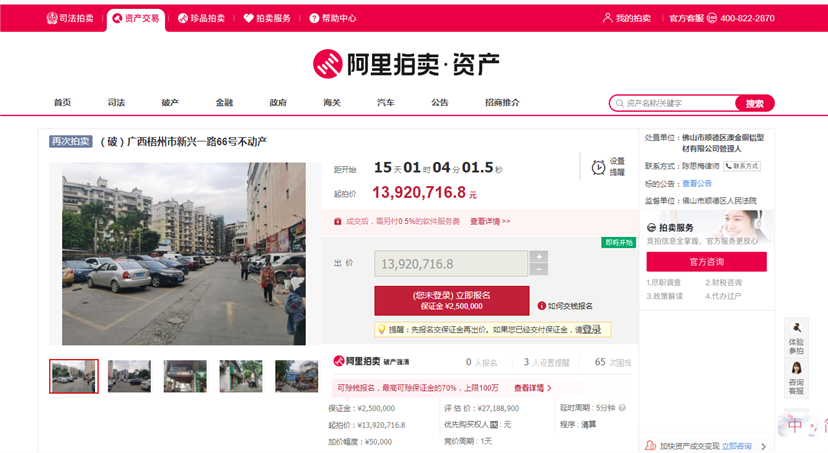Select the fourth photo thumbnail
The height and width of the screenshot is (453, 828).
[x=241, y=376]
